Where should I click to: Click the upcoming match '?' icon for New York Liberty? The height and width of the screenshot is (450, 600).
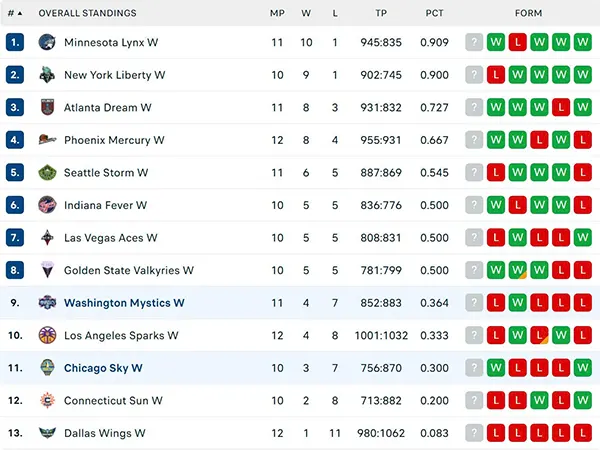pyautogui.click(x=474, y=75)
